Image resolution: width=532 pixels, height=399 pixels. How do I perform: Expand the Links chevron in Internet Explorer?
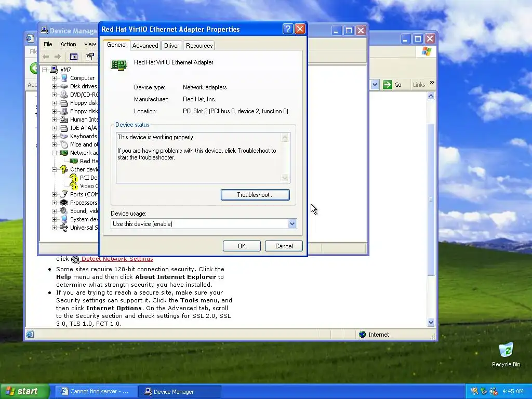pos(432,83)
